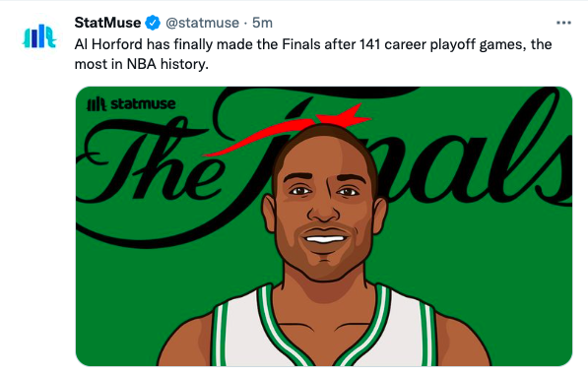Viewport: 588px width, 375px height.
Task: Click the red swoosh in Finals logo
Action: [x=288, y=132]
